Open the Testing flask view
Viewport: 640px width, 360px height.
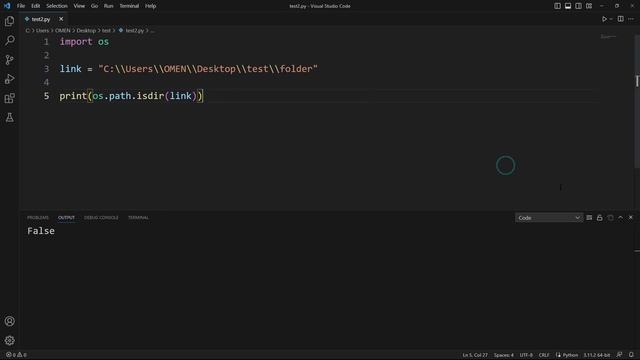click(x=9, y=118)
